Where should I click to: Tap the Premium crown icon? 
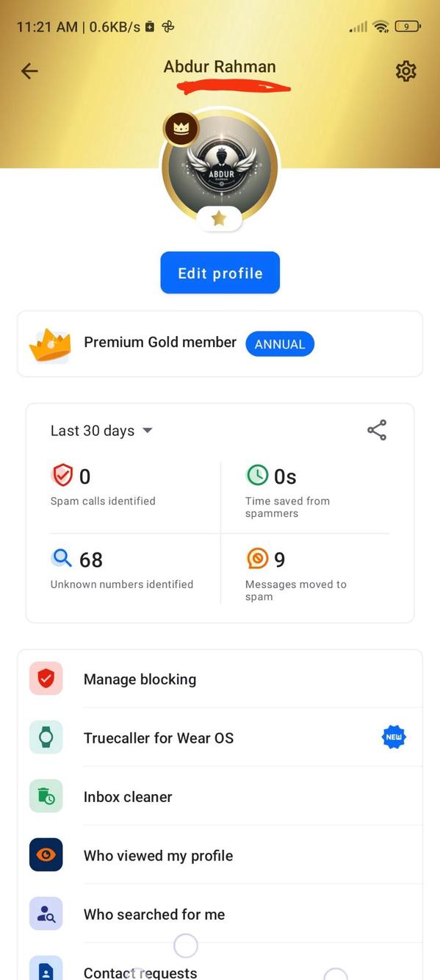(50, 343)
